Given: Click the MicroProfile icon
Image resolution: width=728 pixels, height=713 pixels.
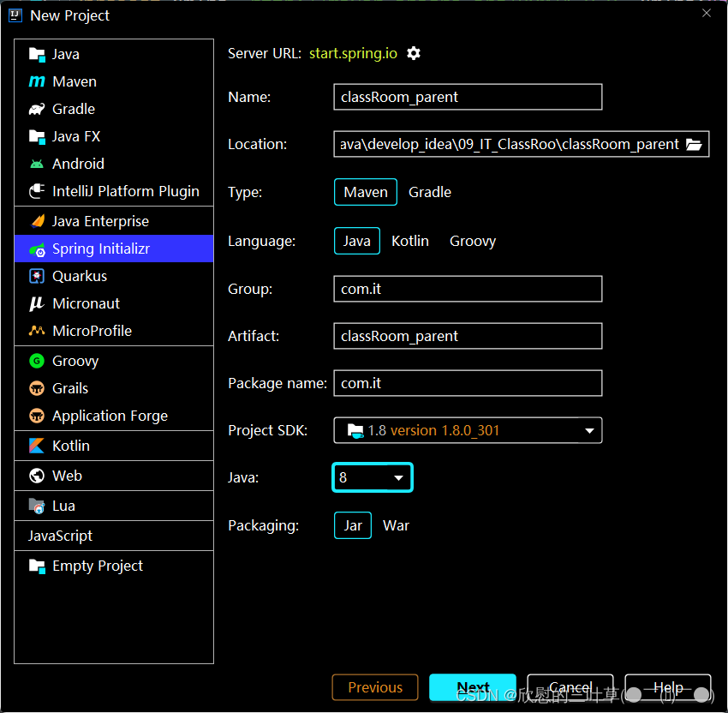Looking at the screenshot, I should click(x=37, y=331).
